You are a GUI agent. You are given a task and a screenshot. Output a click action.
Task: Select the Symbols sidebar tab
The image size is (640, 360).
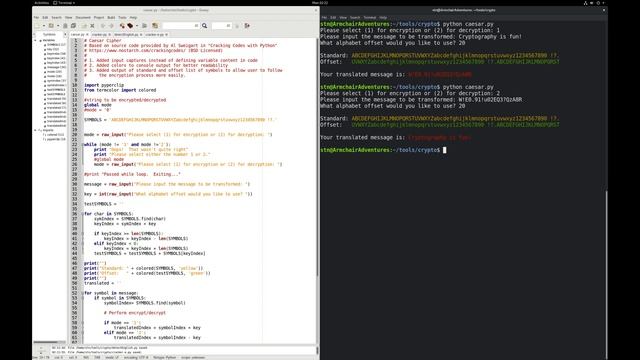point(49,35)
